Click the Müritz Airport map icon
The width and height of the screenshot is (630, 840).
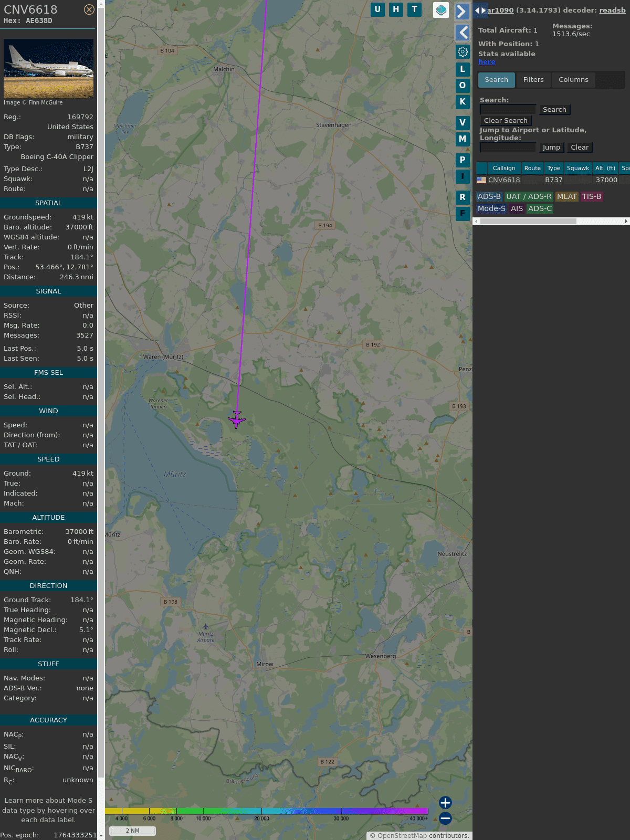pyautogui.click(x=206, y=626)
